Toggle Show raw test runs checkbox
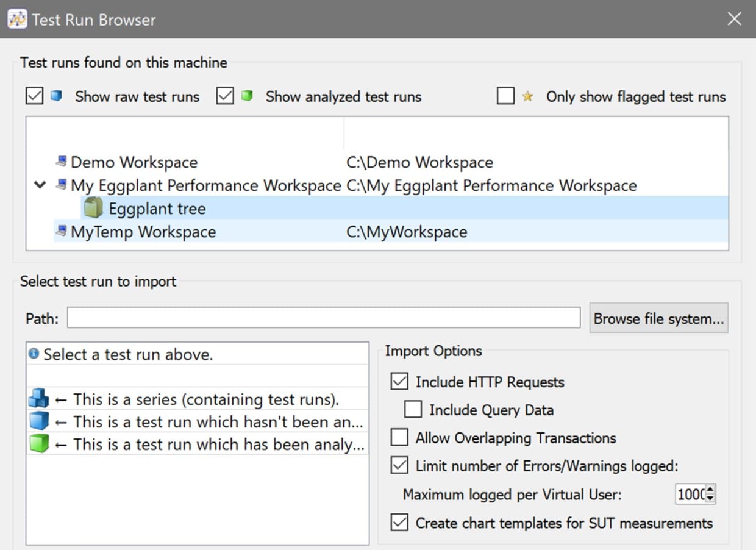The width and height of the screenshot is (756, 550). tap(34, 96)
